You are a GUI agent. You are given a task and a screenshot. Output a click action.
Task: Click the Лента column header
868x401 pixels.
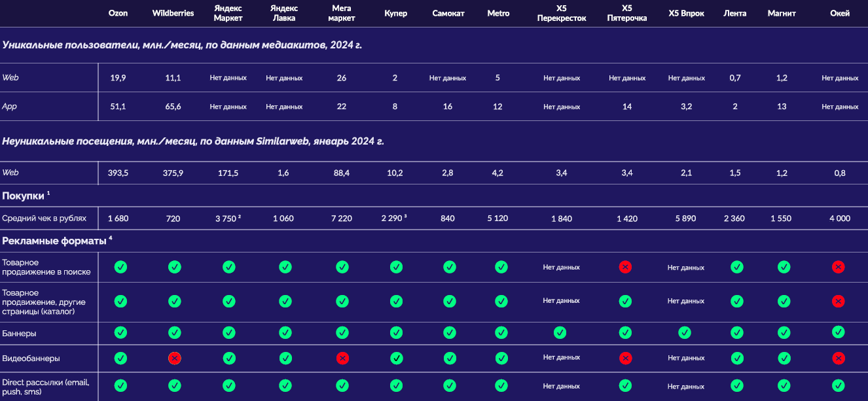pos(735,13)
